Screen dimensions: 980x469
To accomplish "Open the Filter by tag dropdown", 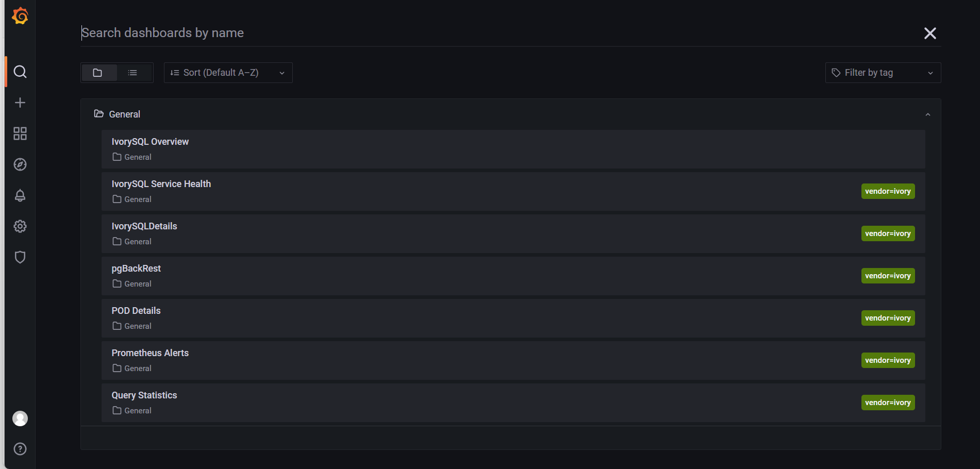I will pos(883,73).
